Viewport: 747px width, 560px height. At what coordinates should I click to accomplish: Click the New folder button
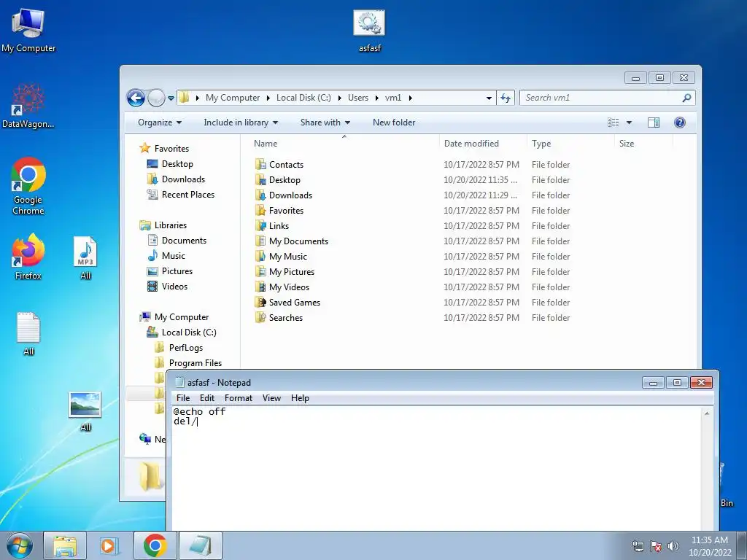[x=394, y=122]
